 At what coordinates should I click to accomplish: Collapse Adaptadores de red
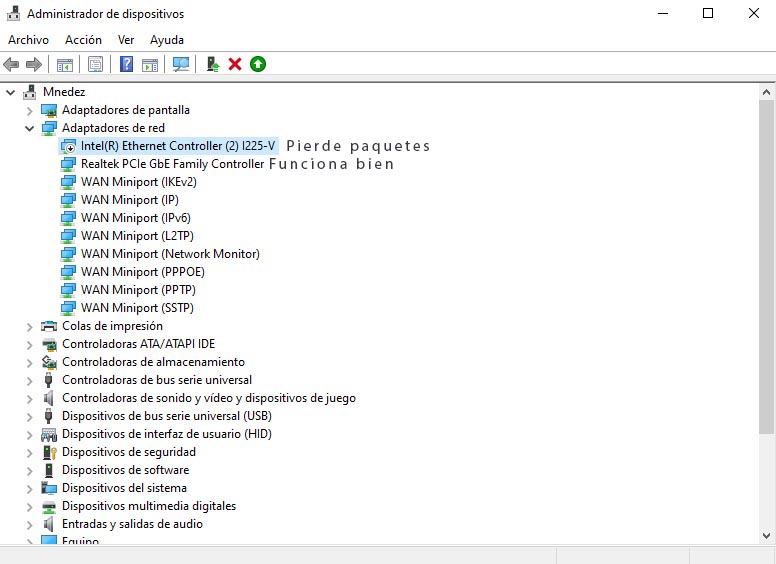click(29, 129)
